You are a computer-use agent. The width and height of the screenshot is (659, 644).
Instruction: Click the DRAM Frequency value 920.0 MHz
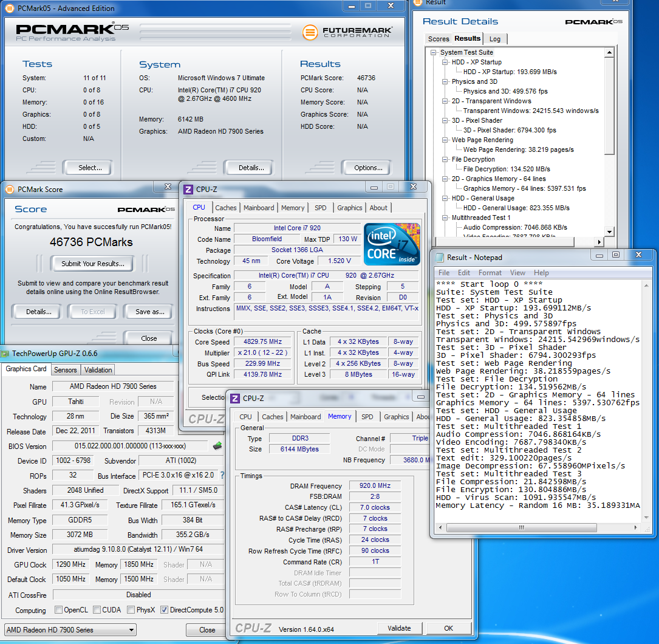(375, 485)
